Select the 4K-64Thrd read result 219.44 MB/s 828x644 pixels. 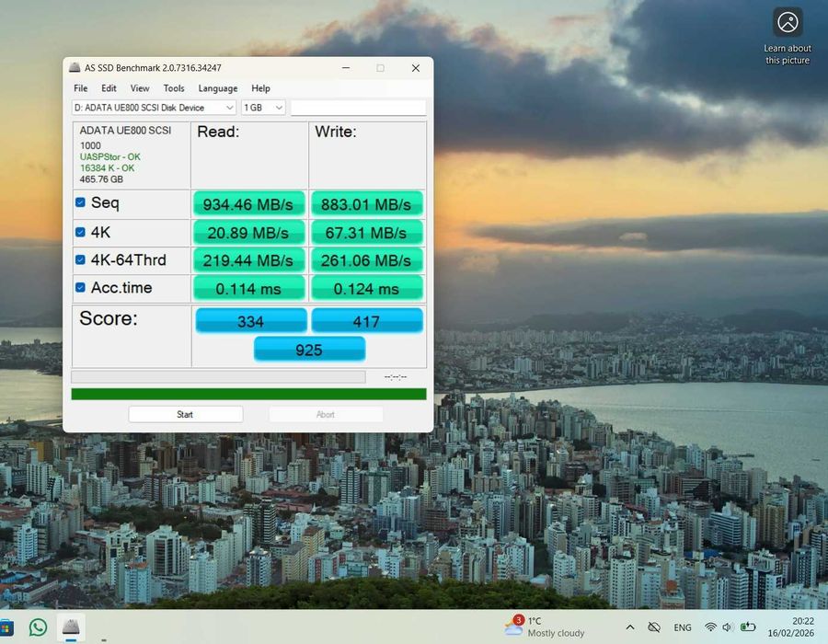[x=248, y=260]
